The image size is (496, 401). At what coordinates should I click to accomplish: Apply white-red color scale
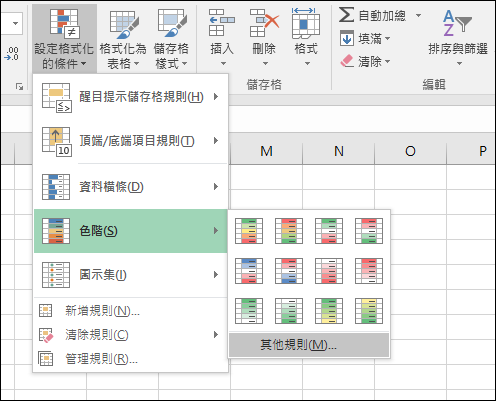pyautogui.click(x=329, y=271)
